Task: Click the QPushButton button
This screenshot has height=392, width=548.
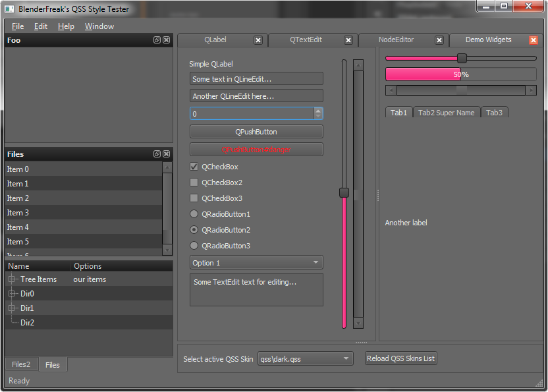Action: (256, 132)
